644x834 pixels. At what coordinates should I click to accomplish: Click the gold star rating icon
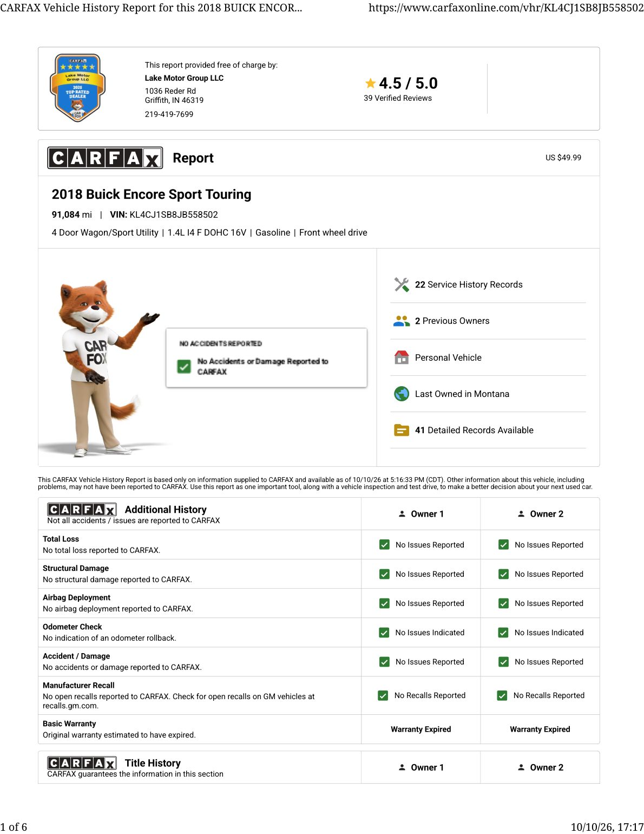coord(370,83)
